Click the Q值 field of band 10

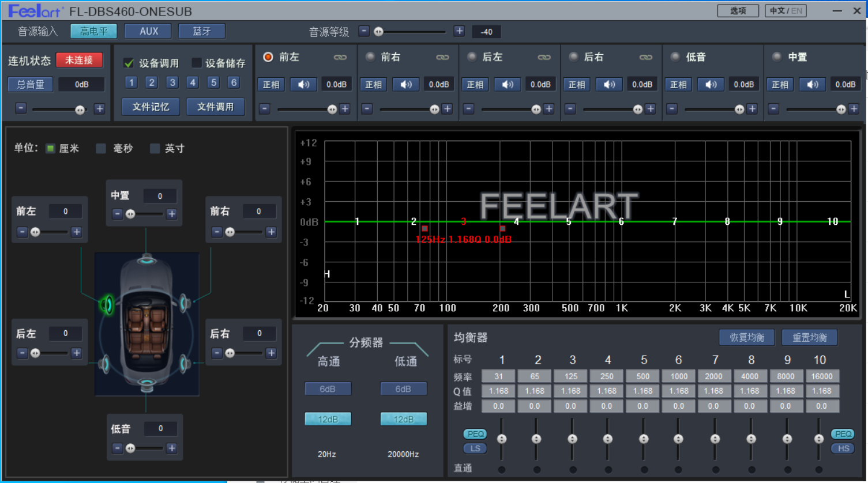pyautogui.click(x=822, y=391)
